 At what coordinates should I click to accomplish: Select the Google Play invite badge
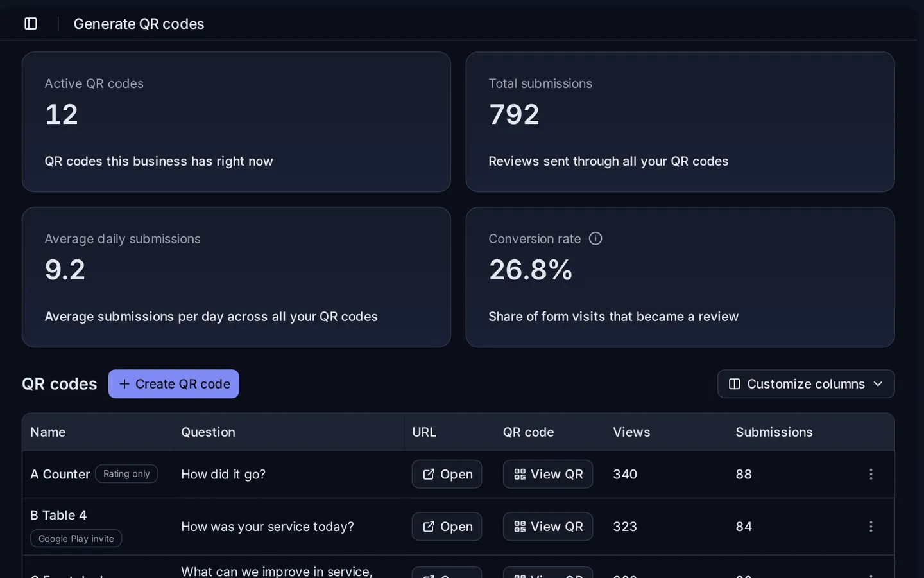pos(76,538)
